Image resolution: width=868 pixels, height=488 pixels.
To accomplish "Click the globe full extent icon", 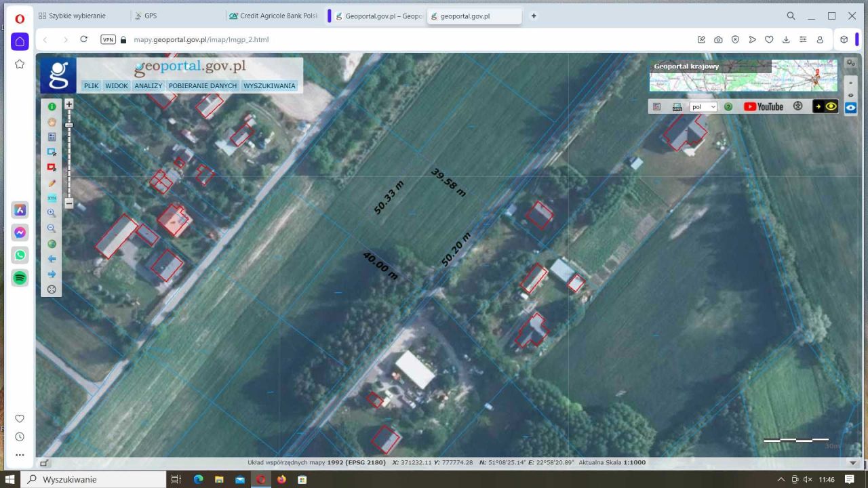I will click(52, 243).
